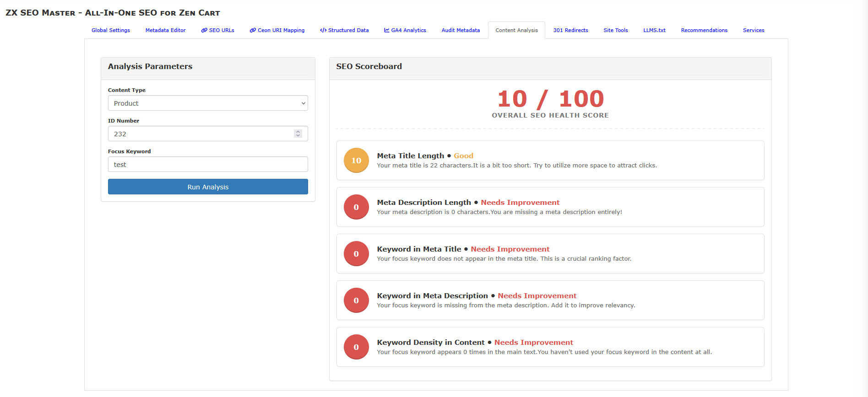Click the 'SEO Scoreboard' panel heading
This screenshot has width=868, height=397.
369,66
